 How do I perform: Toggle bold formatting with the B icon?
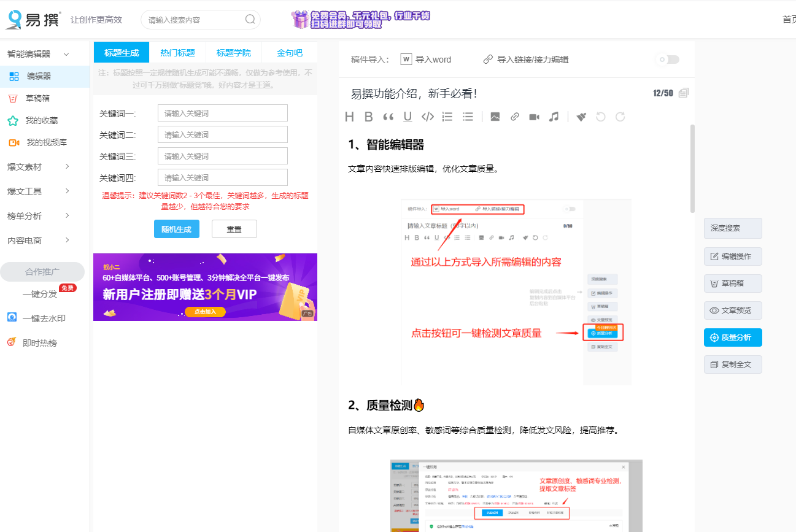[x=369, y=117]
